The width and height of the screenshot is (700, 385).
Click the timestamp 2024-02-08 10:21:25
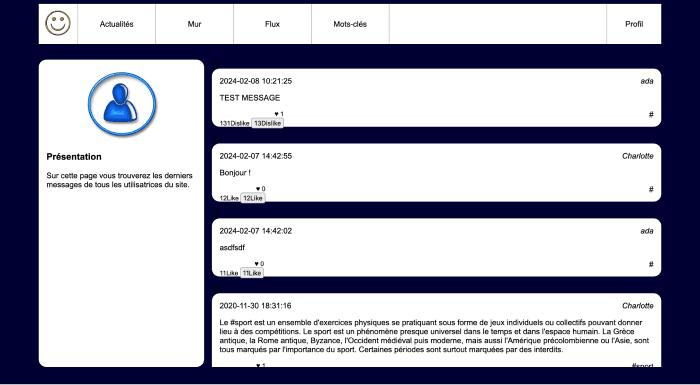pos(255,81)
